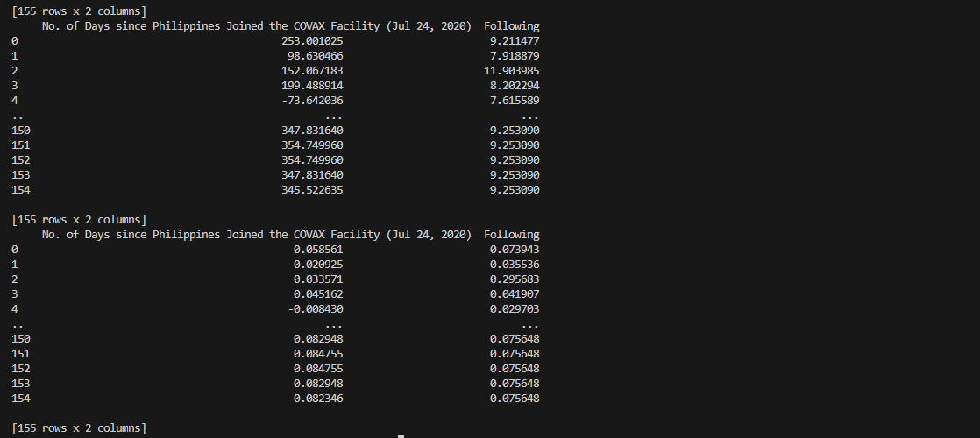Select the 98.630466 entry in row 1

[x=315, y=56]
